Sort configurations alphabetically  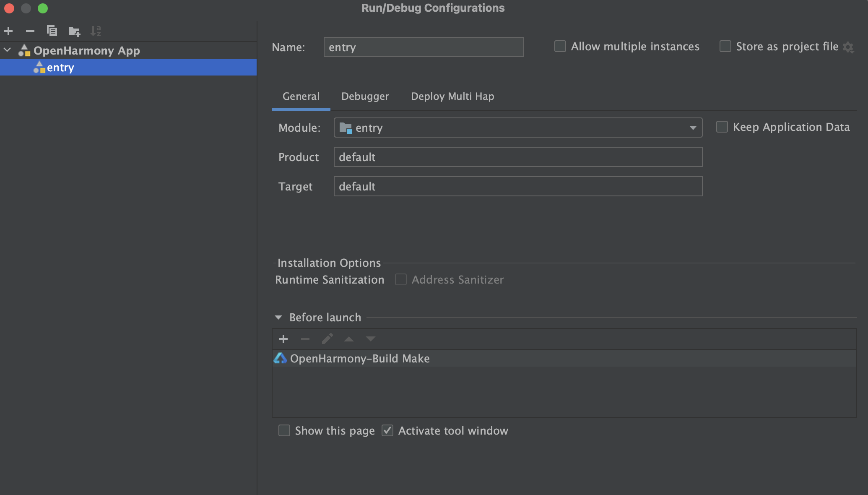click(x=96, y=31)
